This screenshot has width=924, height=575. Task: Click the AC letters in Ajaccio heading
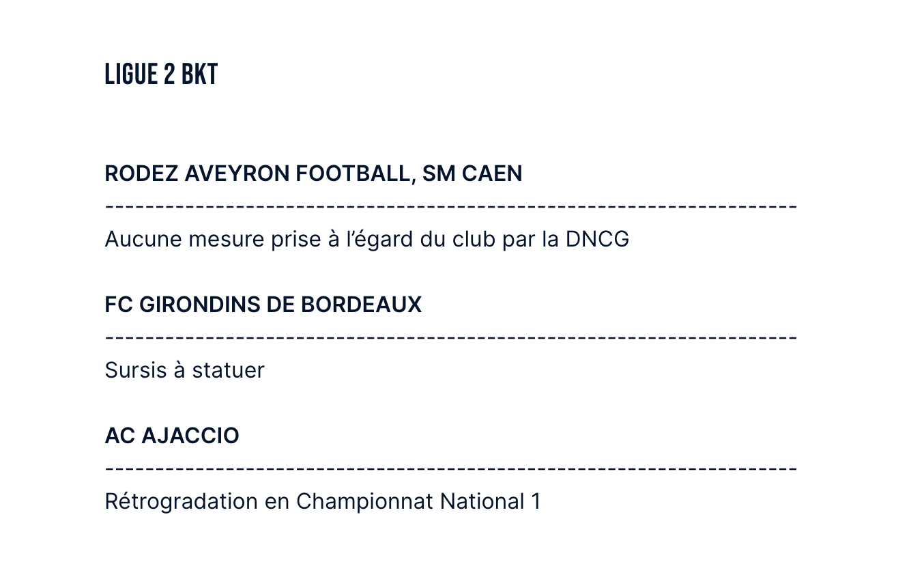coord(120,436)
